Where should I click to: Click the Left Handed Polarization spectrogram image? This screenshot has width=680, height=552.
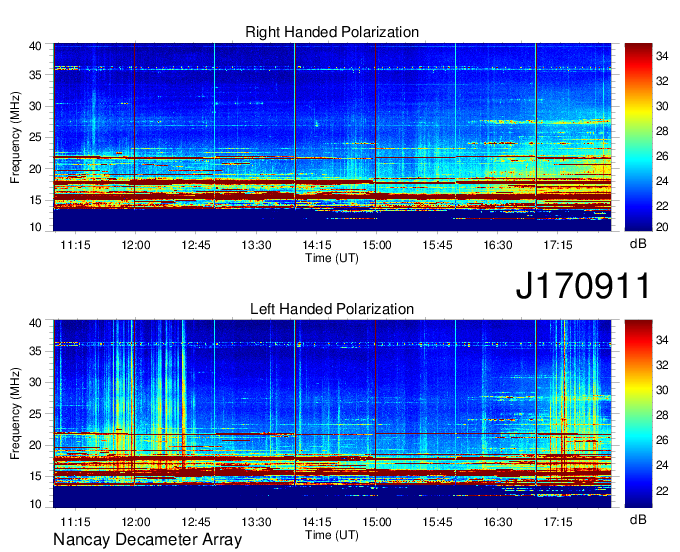[332, 414]
